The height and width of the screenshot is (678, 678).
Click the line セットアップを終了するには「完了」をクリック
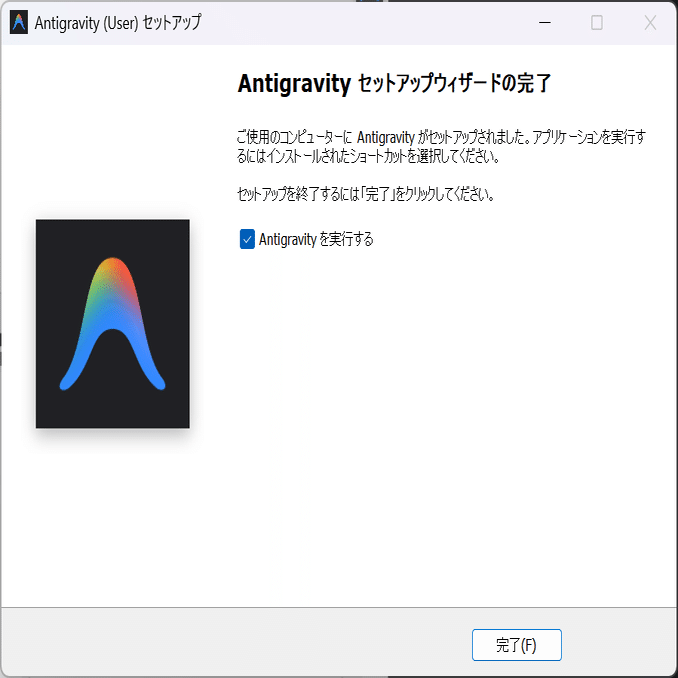[x=366, y=194]
